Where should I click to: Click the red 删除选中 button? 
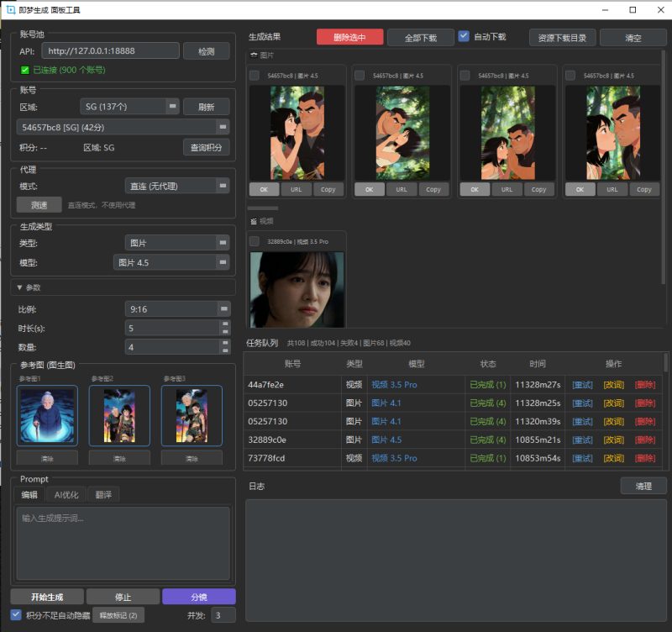349,38
